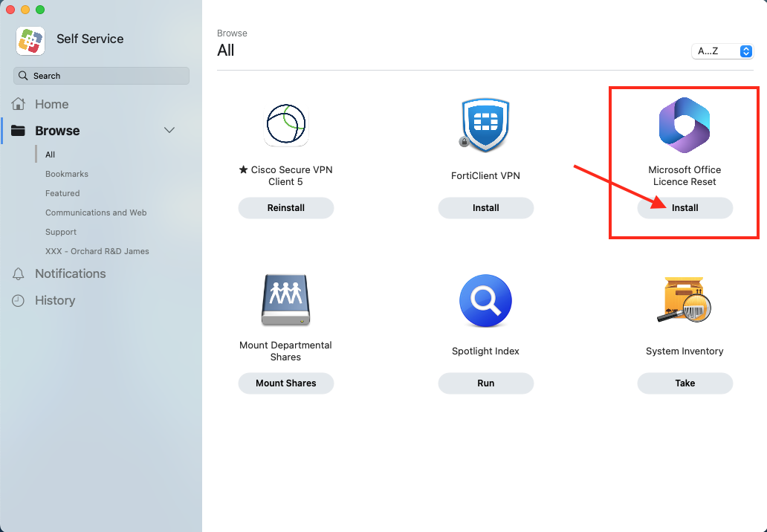This screenshot has width=767, height=532.
Task: Collapse the Browse section chevron
Action: tap(169, 131)
